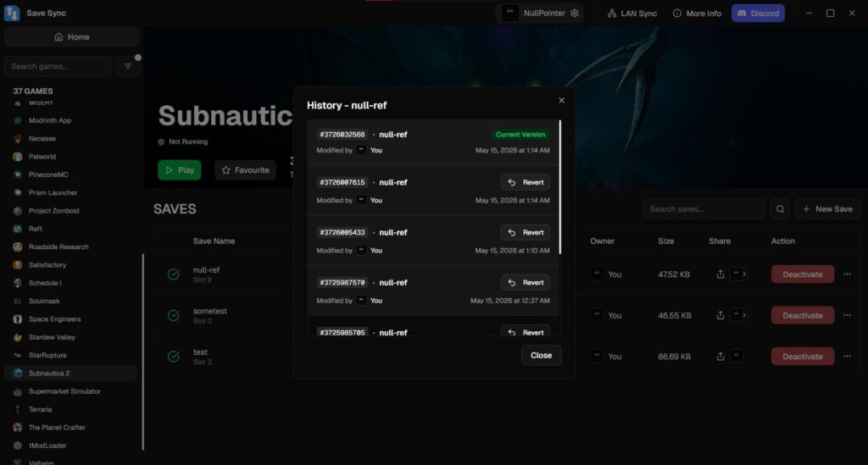
Task: Revert to version #3725987570
Action: pos(526,283)
